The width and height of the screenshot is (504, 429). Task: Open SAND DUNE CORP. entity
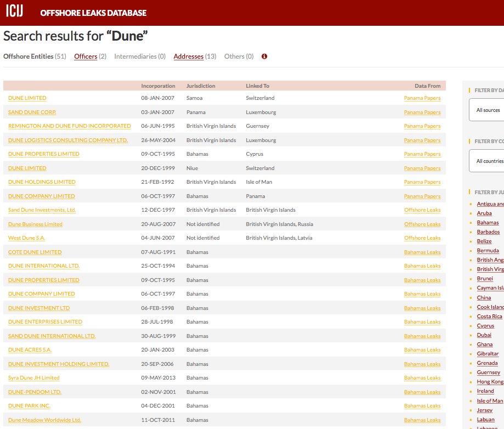pyautogui.click(x=32, y=112)
